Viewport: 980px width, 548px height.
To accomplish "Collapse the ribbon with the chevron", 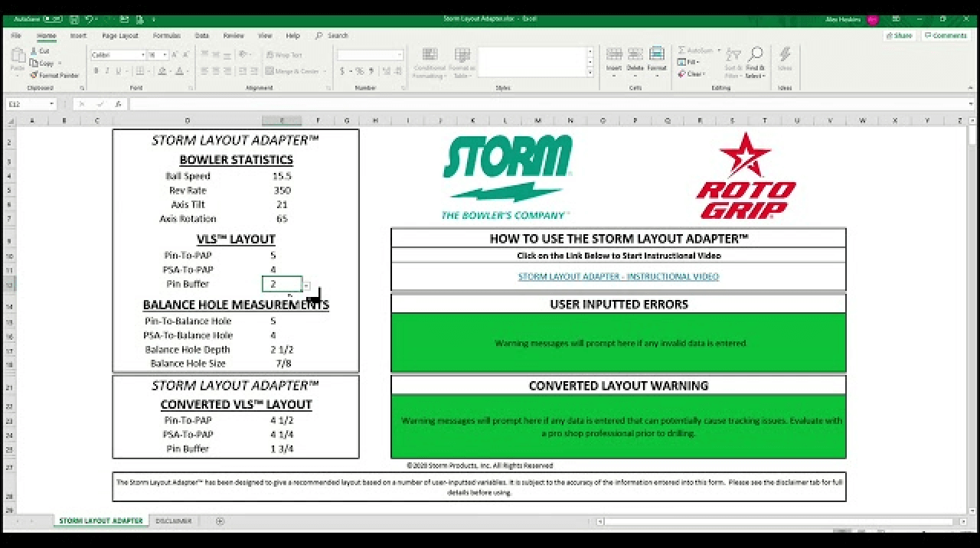I will pyautogui.click(x=970, y=88).
